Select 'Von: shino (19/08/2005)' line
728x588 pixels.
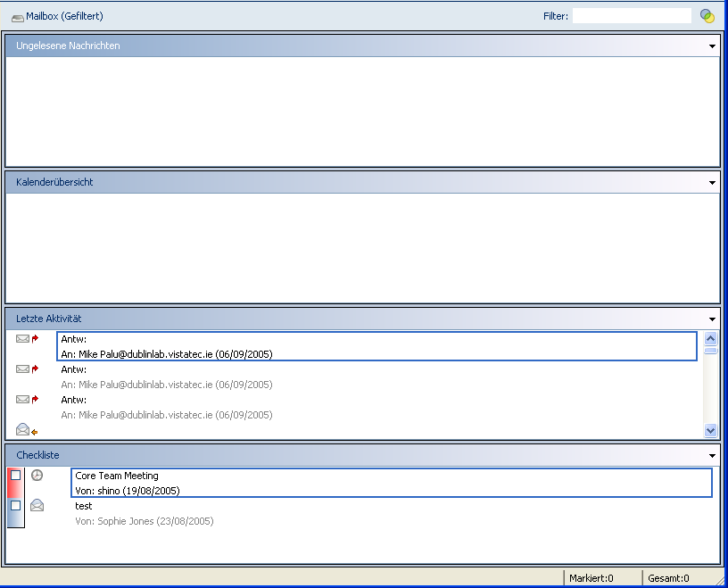click(128, 491)
